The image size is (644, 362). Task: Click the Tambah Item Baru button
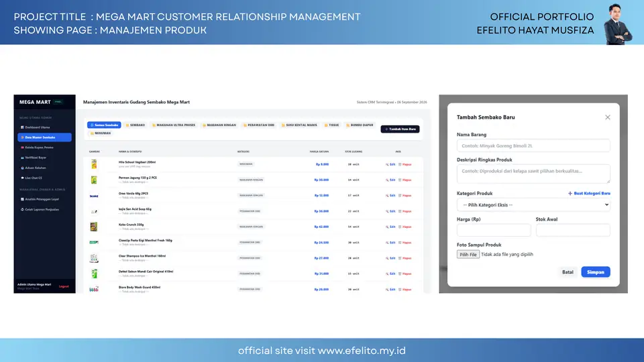tap(400, 129)
